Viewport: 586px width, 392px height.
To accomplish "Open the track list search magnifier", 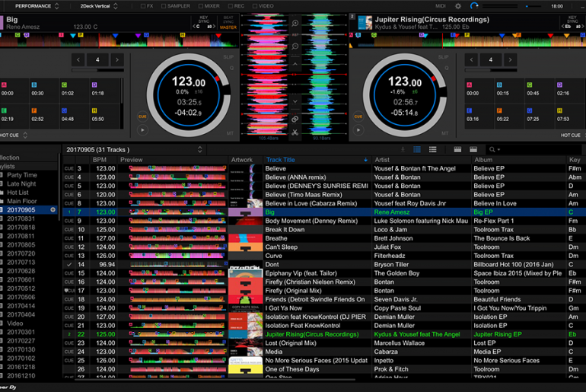I will click(494, 150).
